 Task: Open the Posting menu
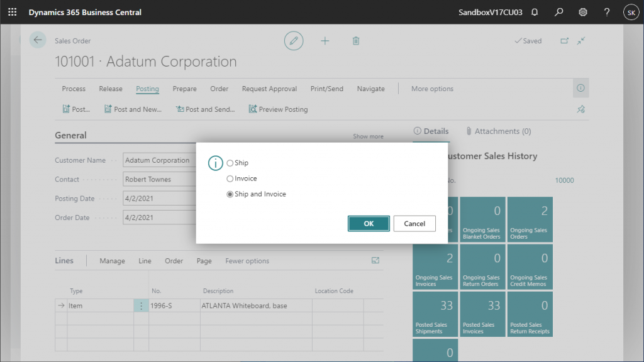point(147,89)
